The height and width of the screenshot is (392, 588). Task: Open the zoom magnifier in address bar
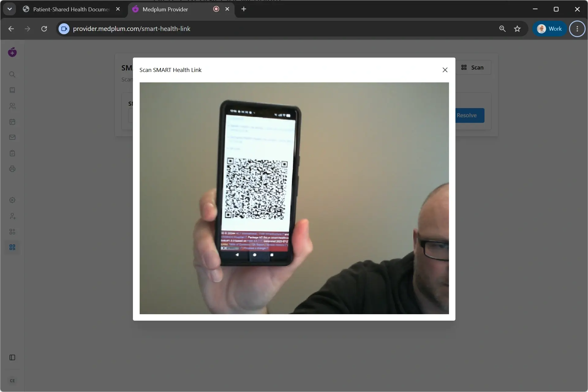[502, 29]
